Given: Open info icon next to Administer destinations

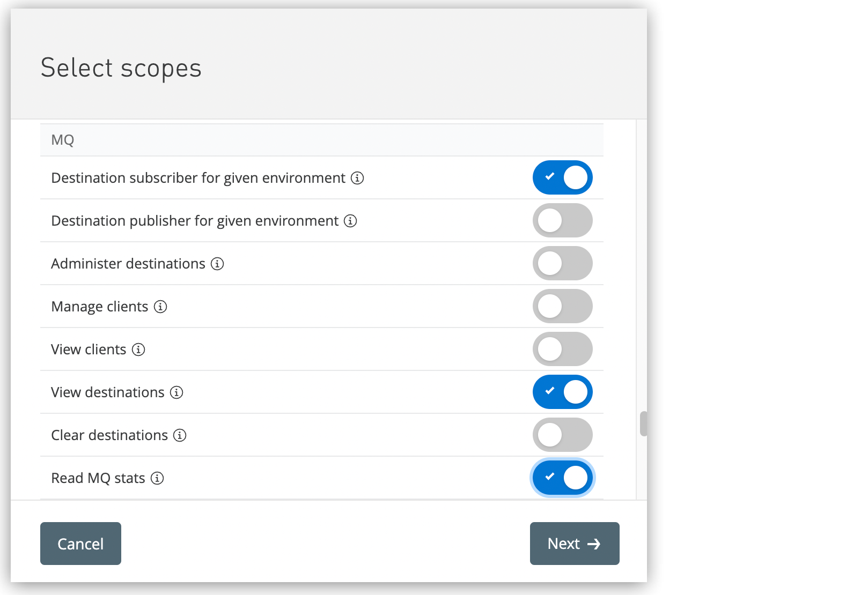Looking at the screenshot, I should pyautogui.click(x=217, y=264).
